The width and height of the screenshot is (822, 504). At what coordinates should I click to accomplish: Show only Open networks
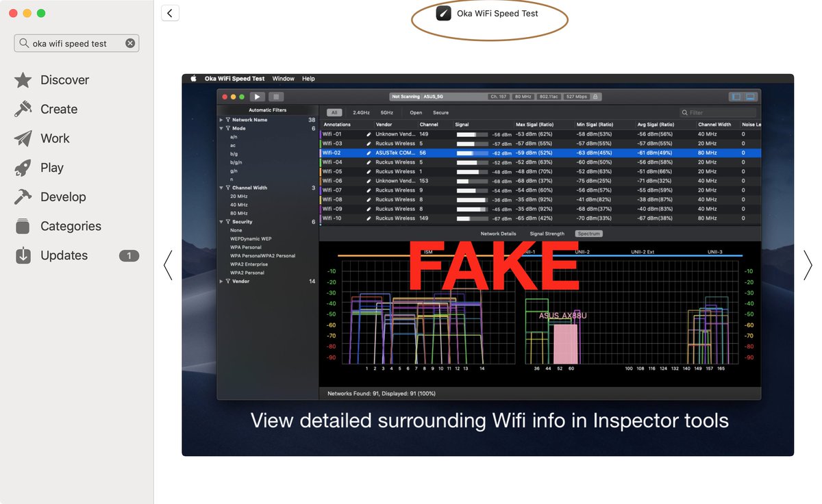(416, 112)
